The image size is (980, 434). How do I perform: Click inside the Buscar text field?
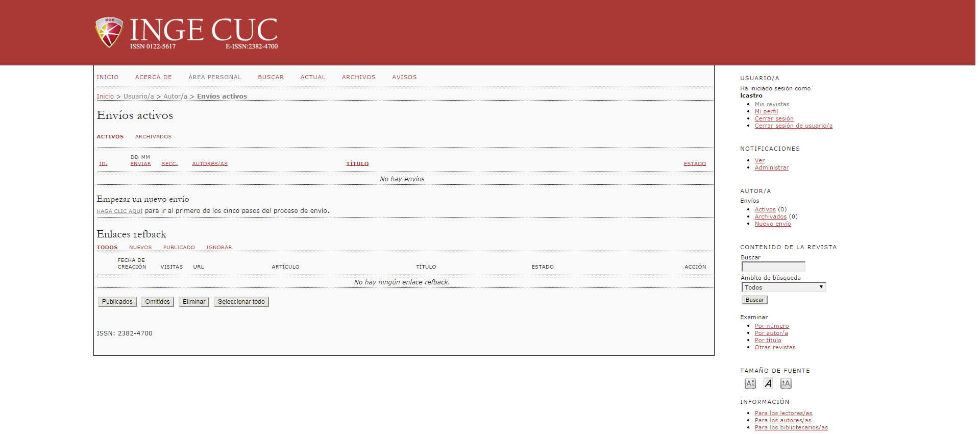pos(773,267)
